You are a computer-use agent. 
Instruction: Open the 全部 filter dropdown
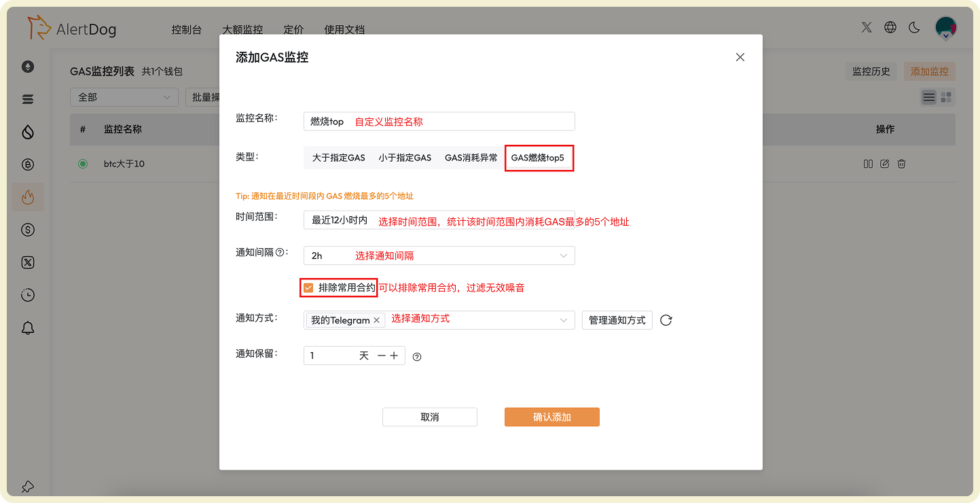click(x=124, y=97)
